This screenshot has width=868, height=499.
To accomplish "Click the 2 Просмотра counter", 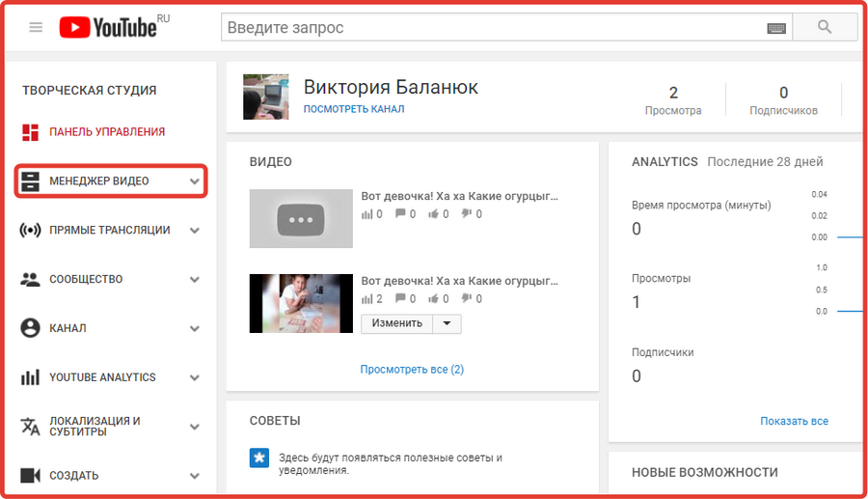I will click(x=673, y=100).
